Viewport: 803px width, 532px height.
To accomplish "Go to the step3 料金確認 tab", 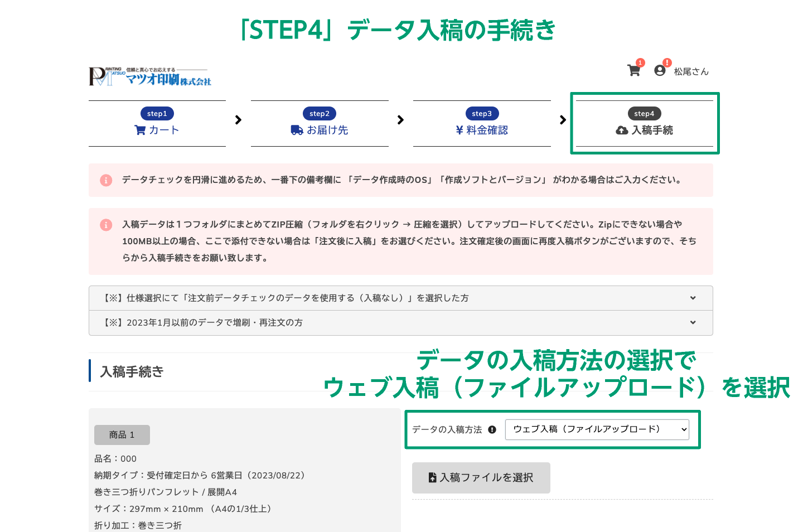I will pyautogui.click(x=482, y=123).
